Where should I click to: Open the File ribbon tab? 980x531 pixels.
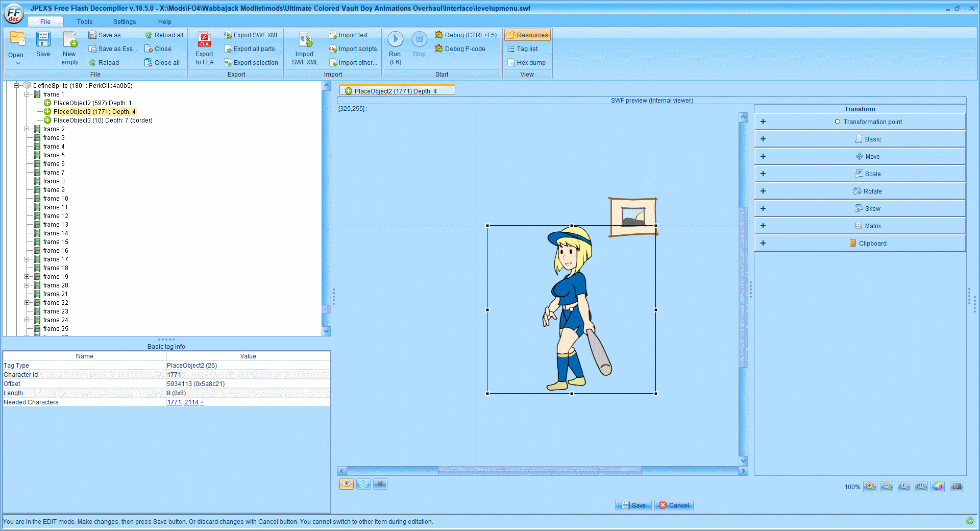pyautogui.click(x=45, y=22)
